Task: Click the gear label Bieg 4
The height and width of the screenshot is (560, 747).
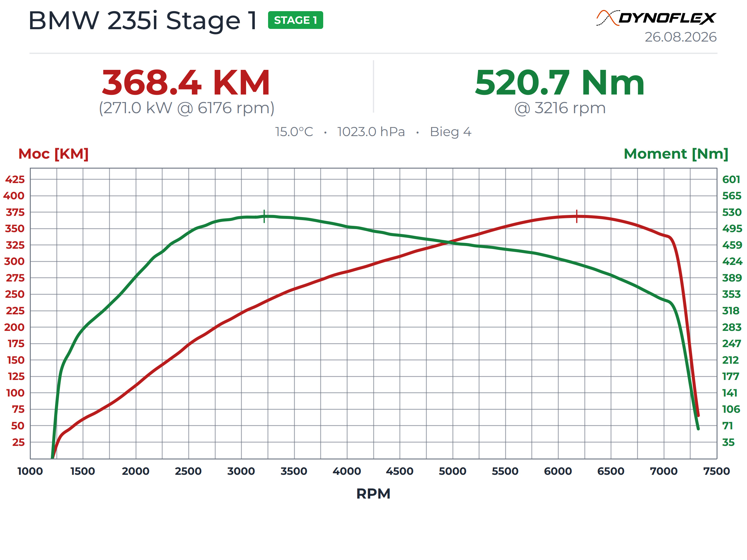Action: (451, 132)
